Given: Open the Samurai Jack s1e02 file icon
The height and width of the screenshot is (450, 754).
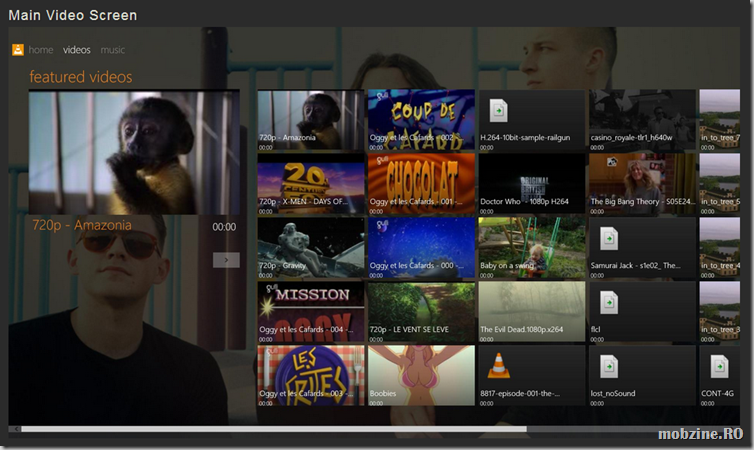Looking at the screenshot, I should click(x=610, y=237).
